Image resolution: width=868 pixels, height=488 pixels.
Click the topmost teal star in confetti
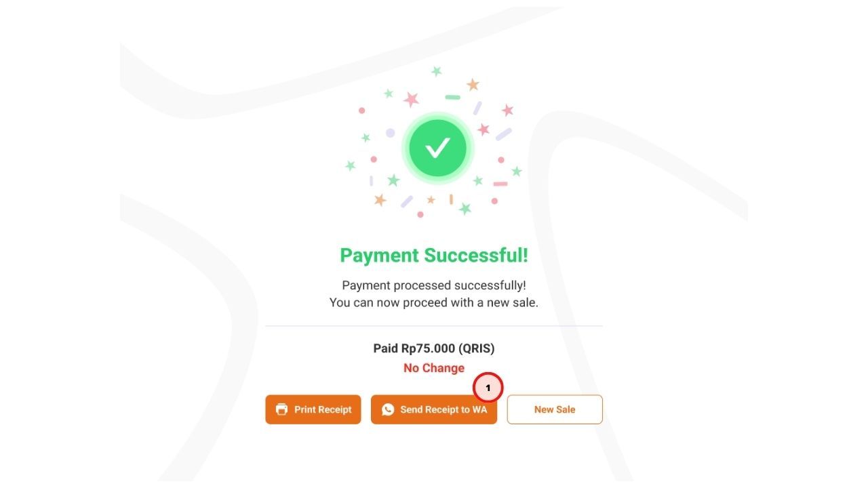coord(437,71)
